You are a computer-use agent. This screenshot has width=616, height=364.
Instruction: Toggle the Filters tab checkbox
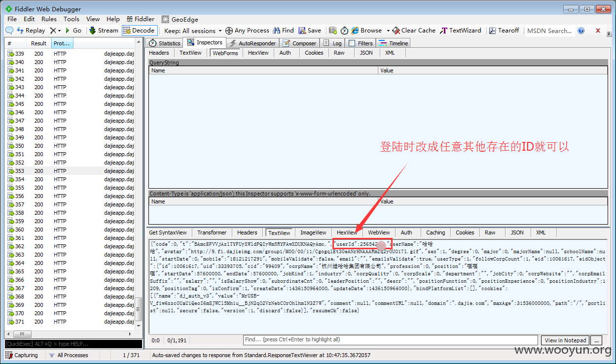(x=352, y=43)
